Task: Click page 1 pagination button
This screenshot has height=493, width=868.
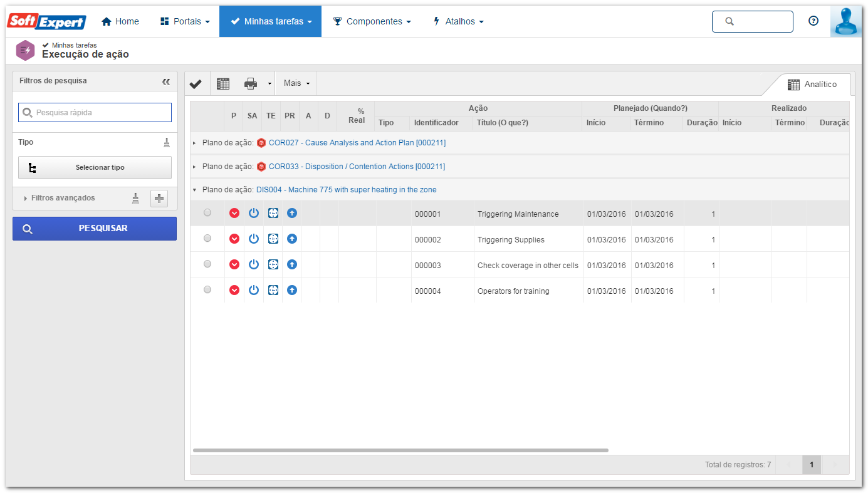Action: 812,465
